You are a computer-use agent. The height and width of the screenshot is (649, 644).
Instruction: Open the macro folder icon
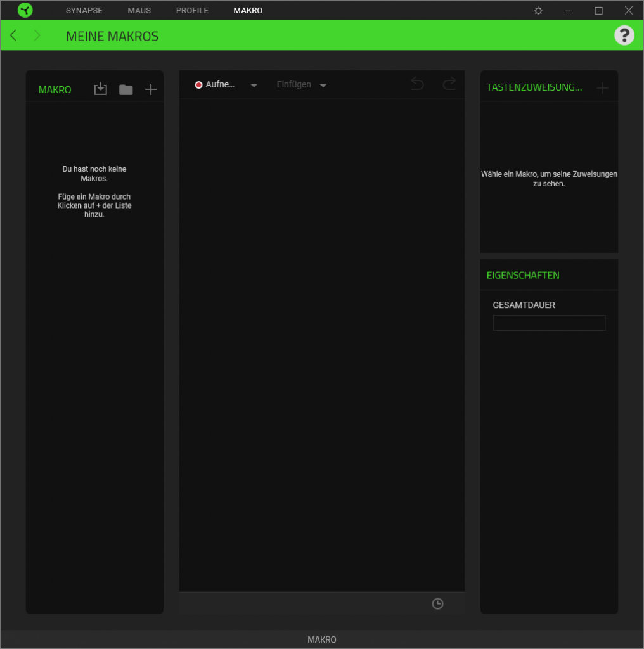126,89
